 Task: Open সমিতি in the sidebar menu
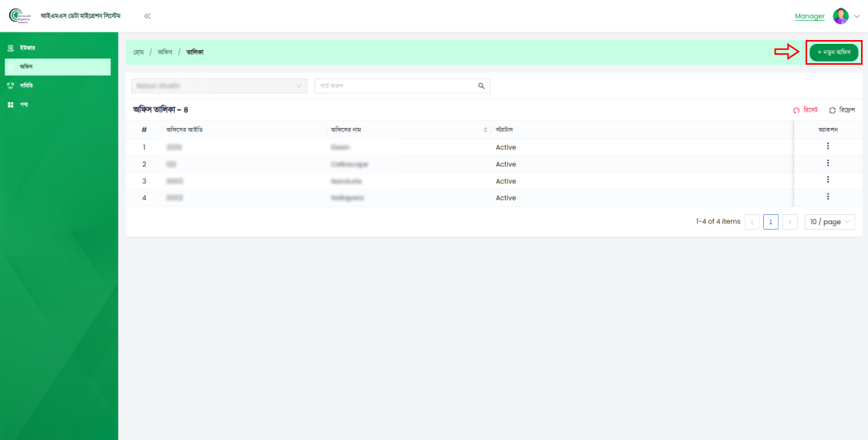coord(26,86)
